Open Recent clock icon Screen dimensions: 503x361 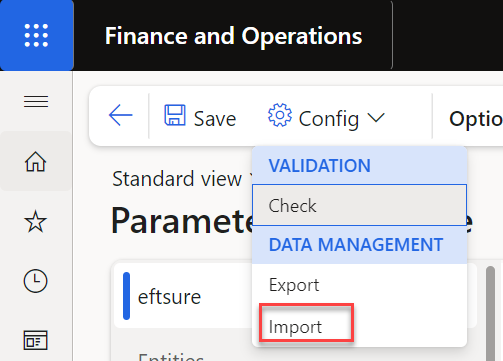(x=36, y=281)
